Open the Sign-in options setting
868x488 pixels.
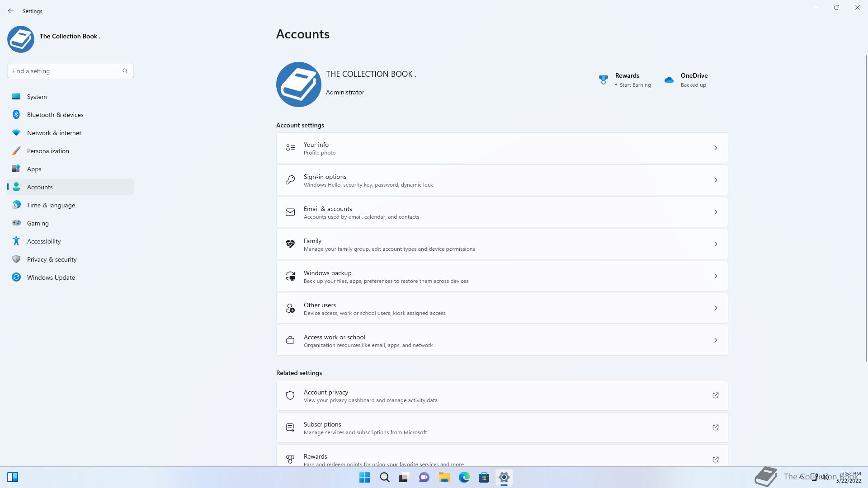[x=502, y=180]
